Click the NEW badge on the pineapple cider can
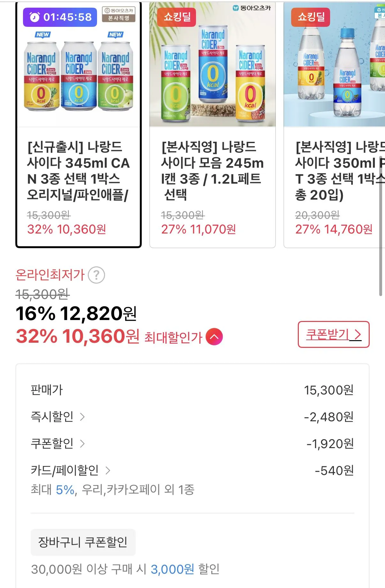Viewport: 385px width, 588px height. point(43,34)
